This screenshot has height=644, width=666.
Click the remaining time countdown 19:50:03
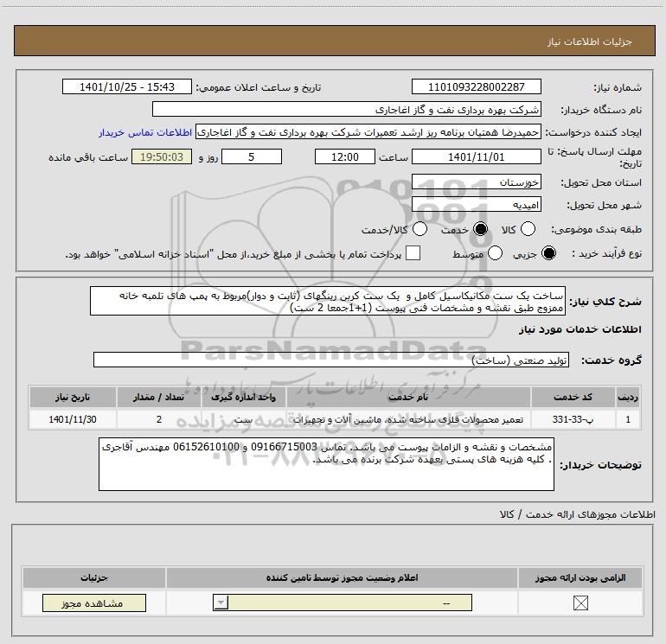(162, 156)
